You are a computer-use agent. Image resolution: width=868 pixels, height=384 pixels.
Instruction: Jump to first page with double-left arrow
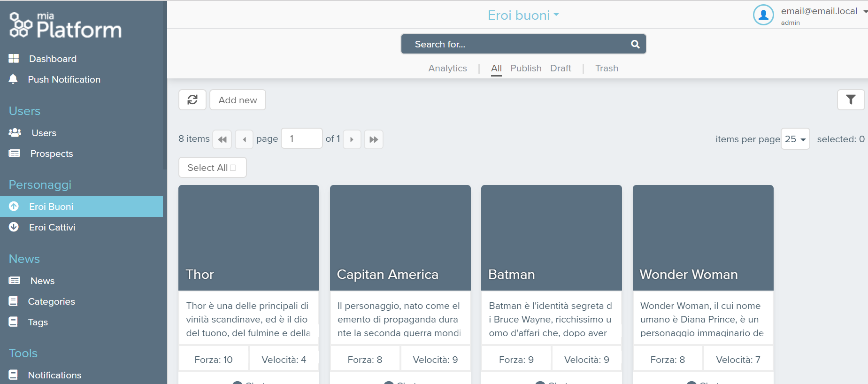tap(222, 139)
